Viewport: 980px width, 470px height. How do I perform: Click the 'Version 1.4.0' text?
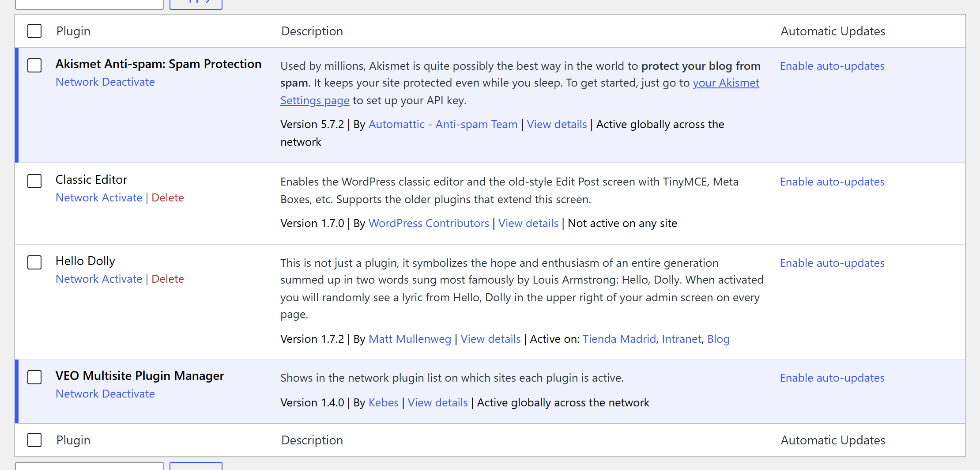tap(312, 403)
